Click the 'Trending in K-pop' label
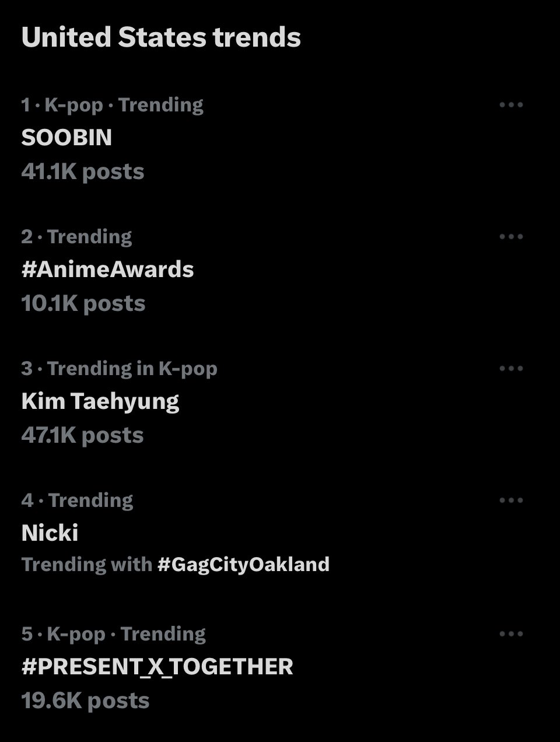The image size is (560, 742). (132, 369)
